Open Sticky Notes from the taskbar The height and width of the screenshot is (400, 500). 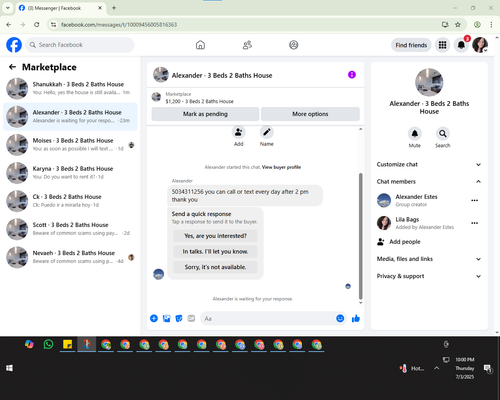point(68,344)
